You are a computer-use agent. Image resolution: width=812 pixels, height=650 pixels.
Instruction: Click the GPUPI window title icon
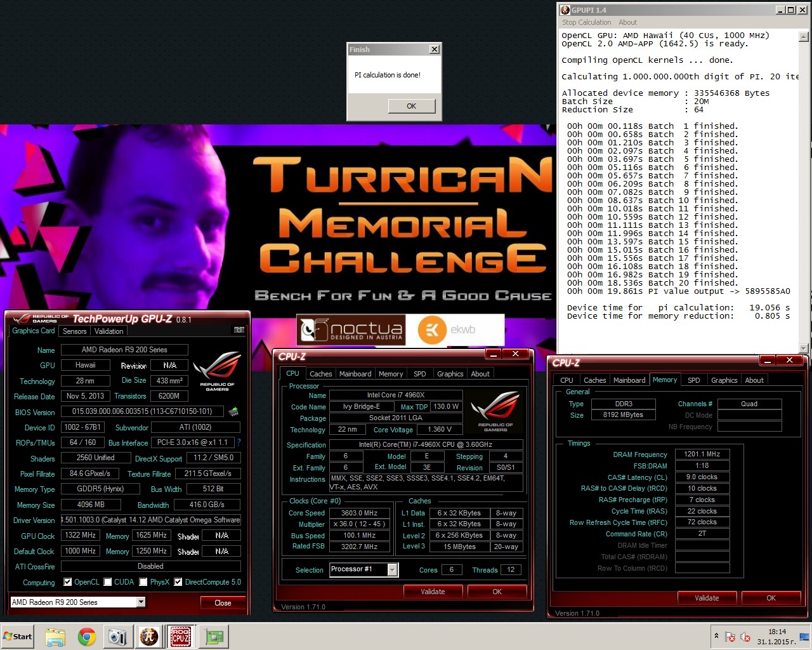tap(565, 10)
